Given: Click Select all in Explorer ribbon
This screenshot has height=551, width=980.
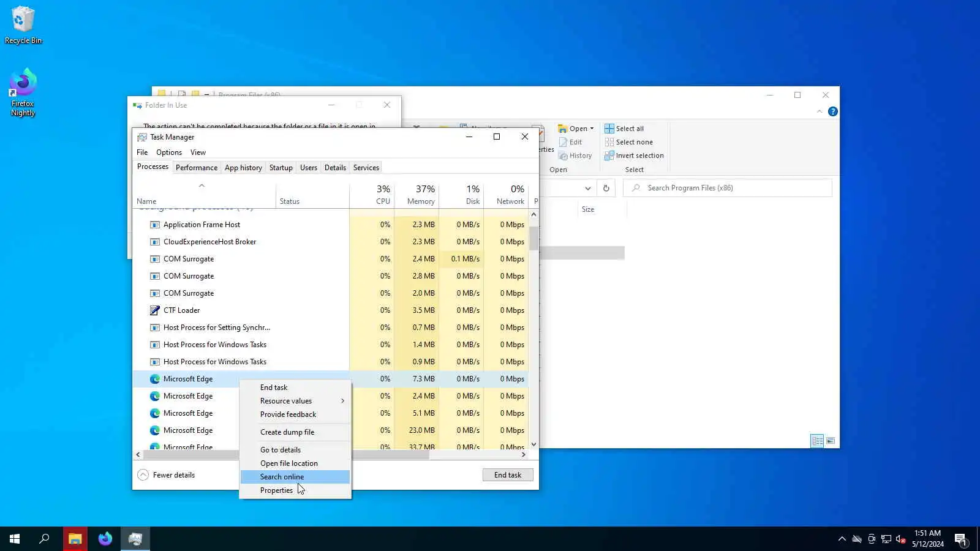Looking at the screenshot, I should tap(624, 129).
